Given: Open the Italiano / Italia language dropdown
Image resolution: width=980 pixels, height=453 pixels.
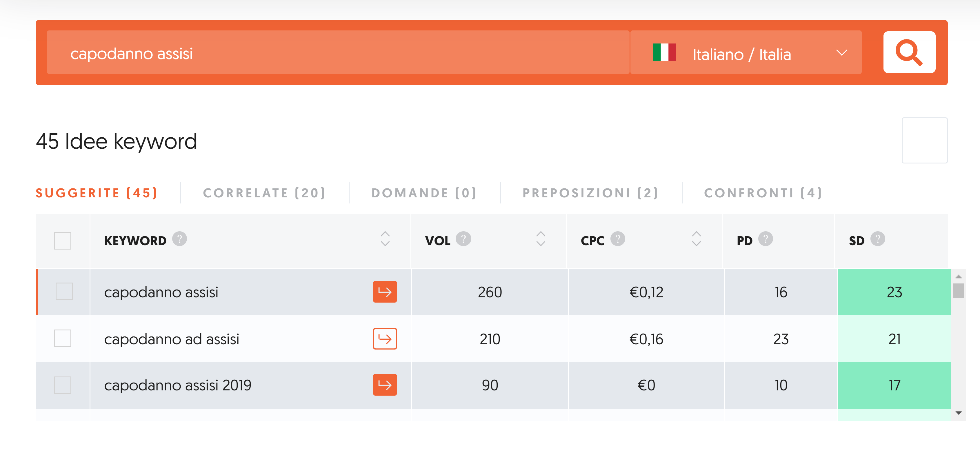Looking at the screenshot, I should click(746, 53).
